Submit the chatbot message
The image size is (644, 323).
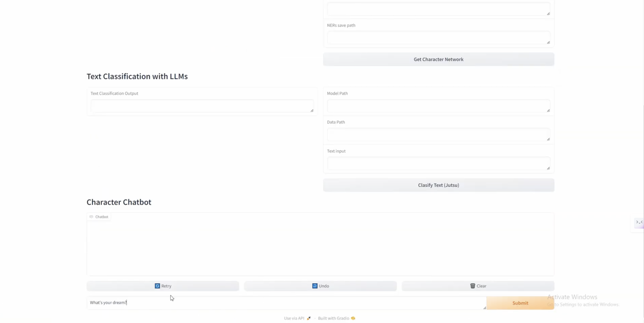[x=520, y=303]
